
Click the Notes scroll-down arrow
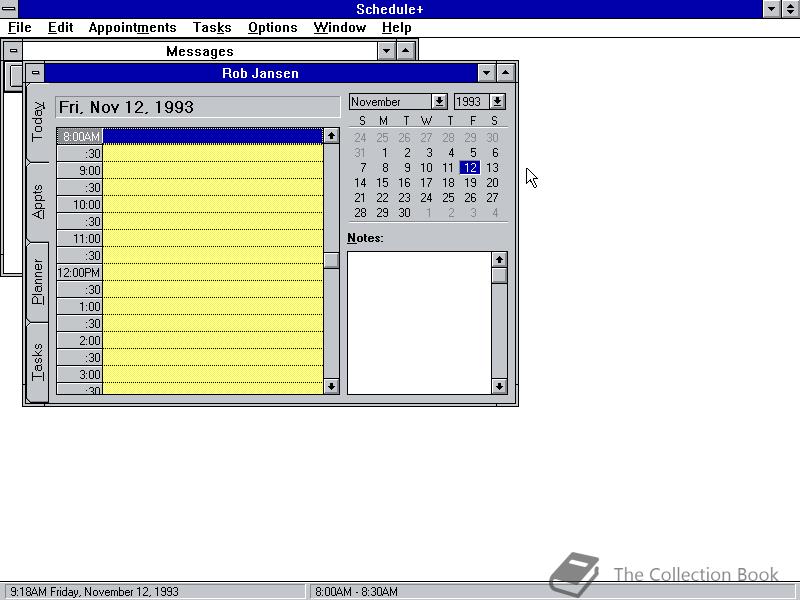(x=499, y=386)
